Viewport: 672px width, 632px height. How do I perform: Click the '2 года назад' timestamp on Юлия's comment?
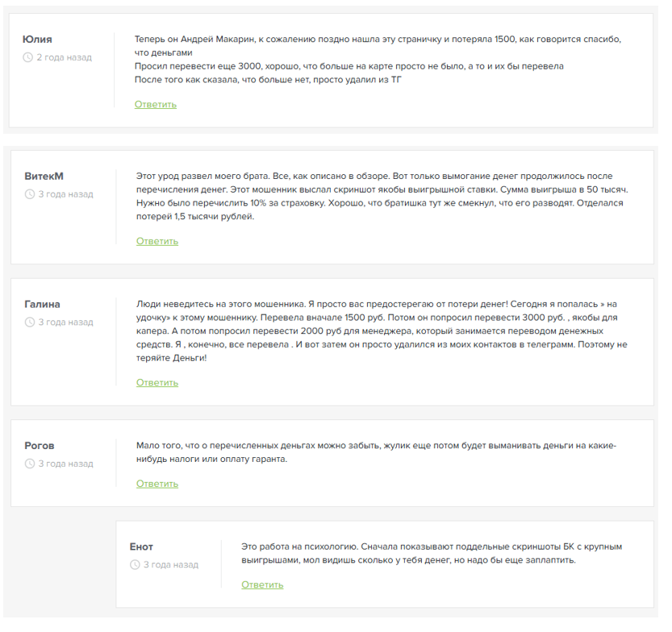pos(64,58)
